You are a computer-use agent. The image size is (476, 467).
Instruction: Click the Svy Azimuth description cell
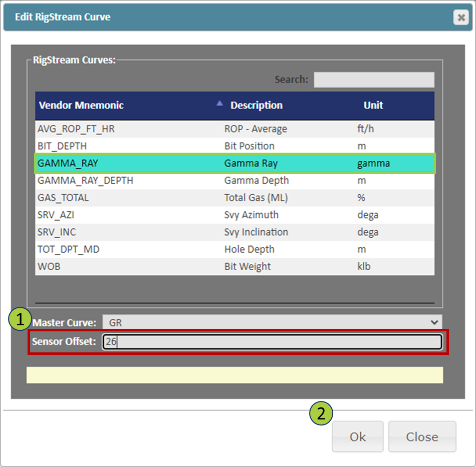252,215
